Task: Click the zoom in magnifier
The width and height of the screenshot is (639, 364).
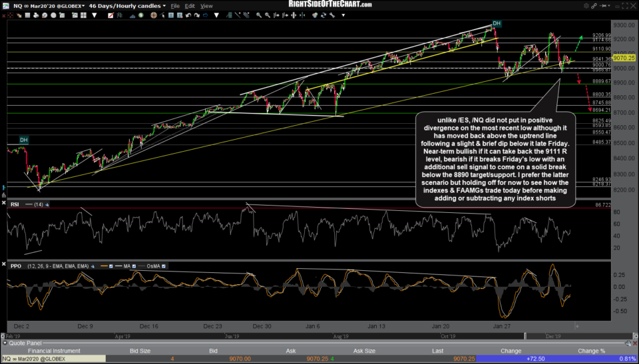Action: [x=259, y=15]
